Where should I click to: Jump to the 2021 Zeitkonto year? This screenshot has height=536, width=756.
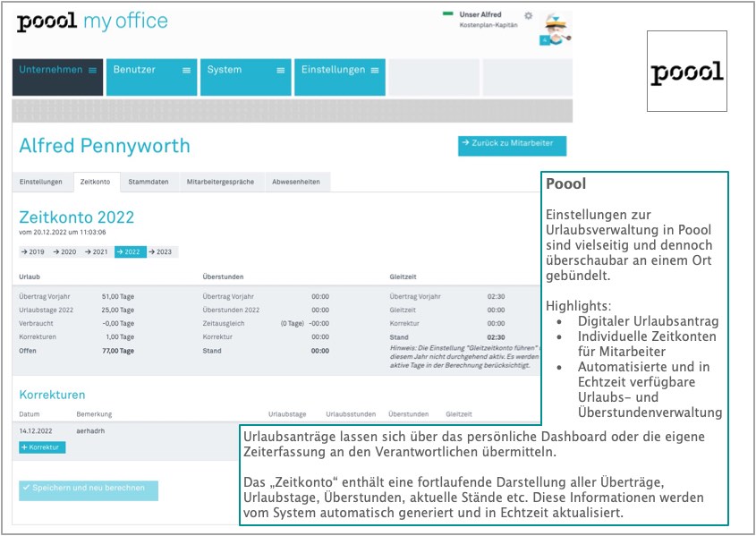click(x=98, y=252)
